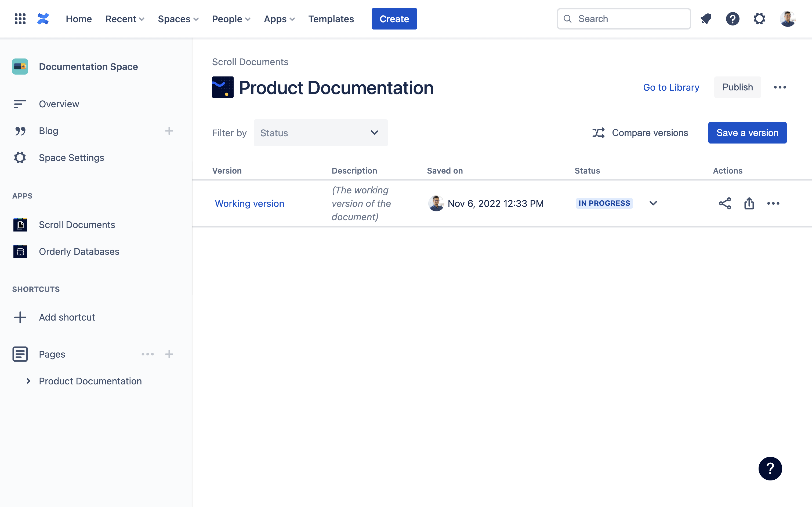Click the Compare versions button
This screenshot has width=812, height=507.
point(640,133)
